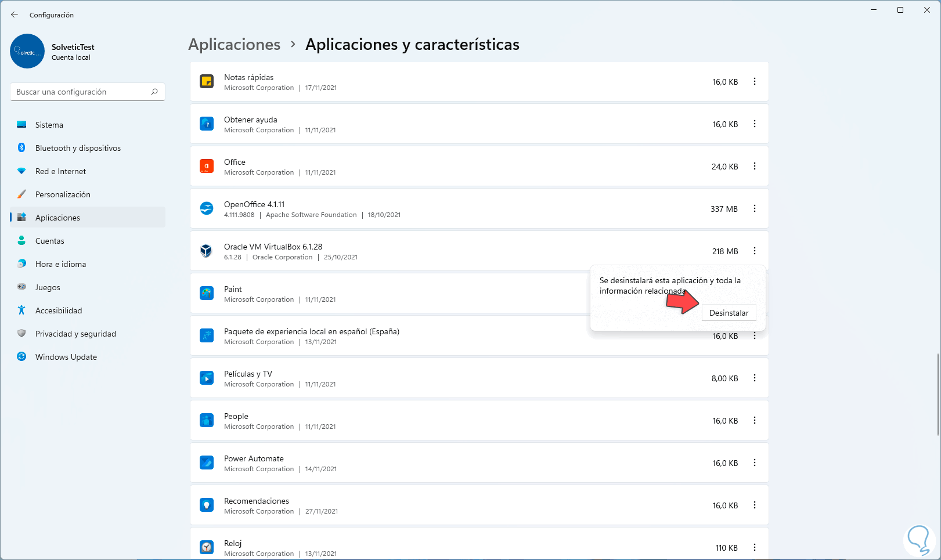
Task: Click the 17/11/2021 date of Notas rápidas
Action: [321, 88]
